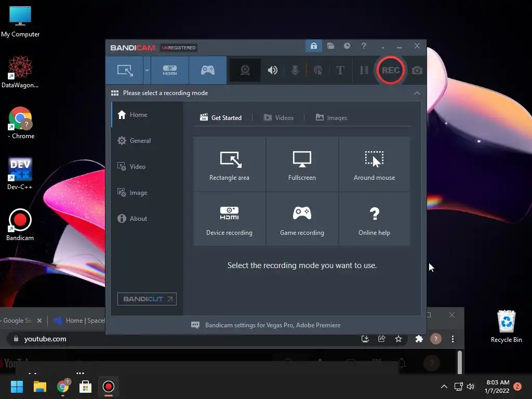
Task: Select the Bandicam desktop shortcut
Action: 20,224
